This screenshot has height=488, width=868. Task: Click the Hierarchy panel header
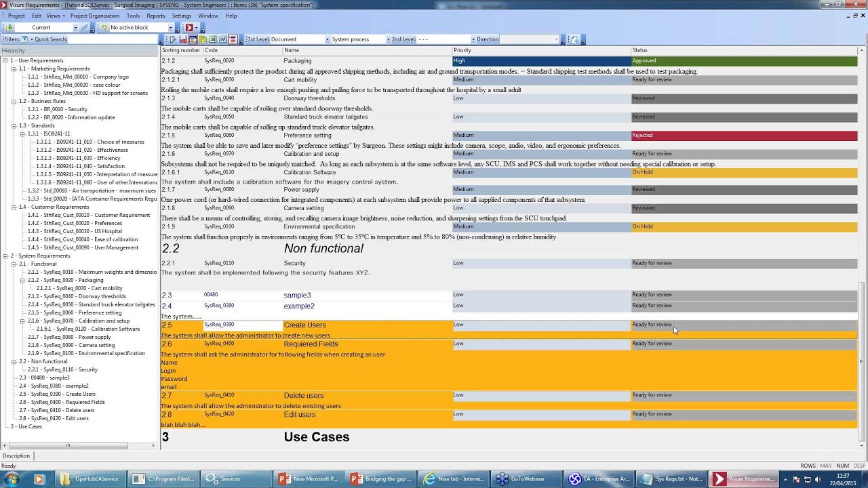(x=79, y=51)
